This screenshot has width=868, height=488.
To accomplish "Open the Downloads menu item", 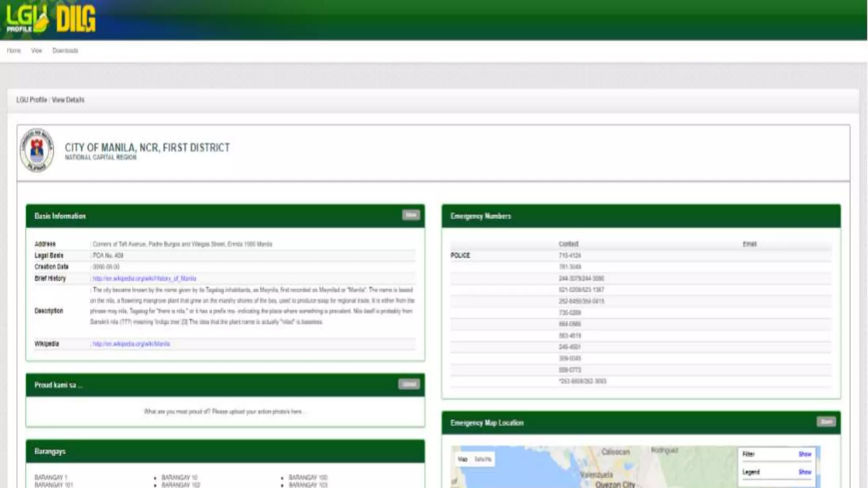I will pyautogui.click(x=65, y=51).
